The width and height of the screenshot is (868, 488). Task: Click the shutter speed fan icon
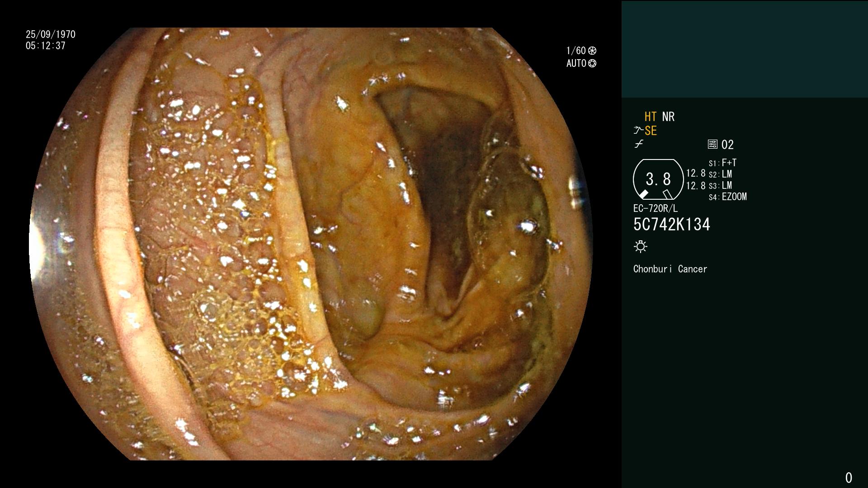592,51
